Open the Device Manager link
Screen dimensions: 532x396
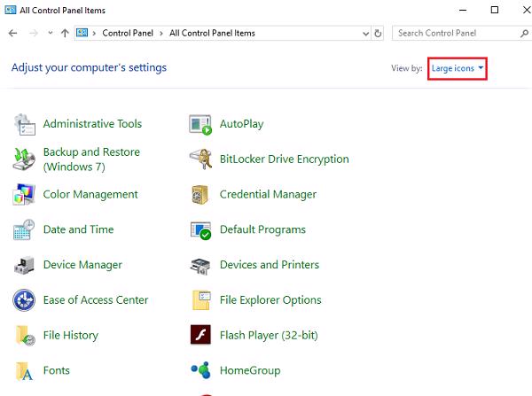[82, 265]
